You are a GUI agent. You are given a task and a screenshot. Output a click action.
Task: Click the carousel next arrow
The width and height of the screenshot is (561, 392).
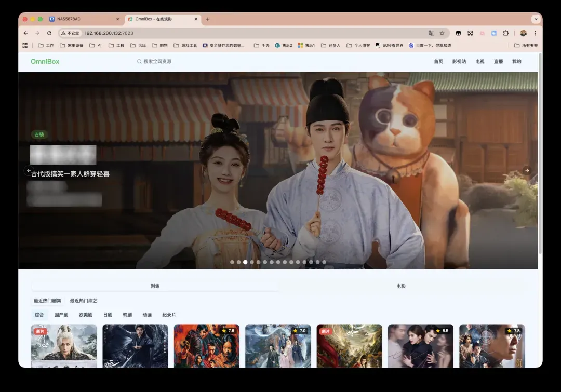tap(527, 170)
